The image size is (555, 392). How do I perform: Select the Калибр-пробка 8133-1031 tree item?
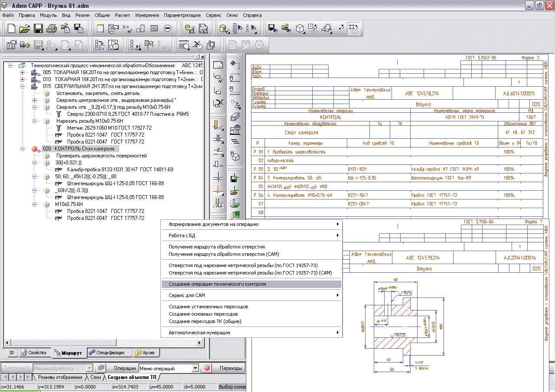click(x=120, y=170)
